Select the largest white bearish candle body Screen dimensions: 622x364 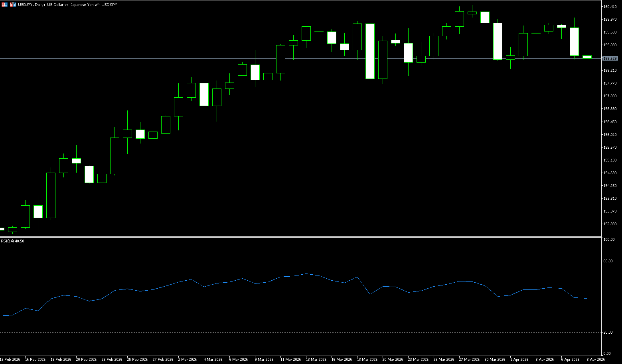(x=370, y=51)
